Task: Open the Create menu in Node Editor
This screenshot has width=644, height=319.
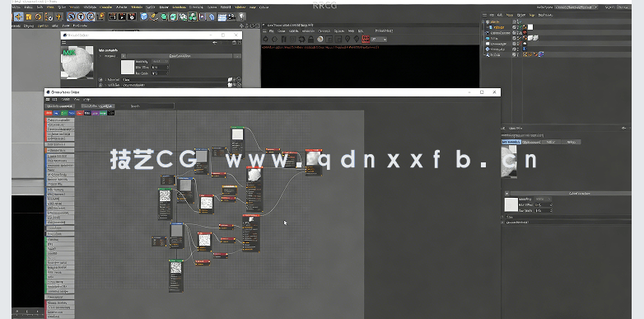Action: [65, 99]
